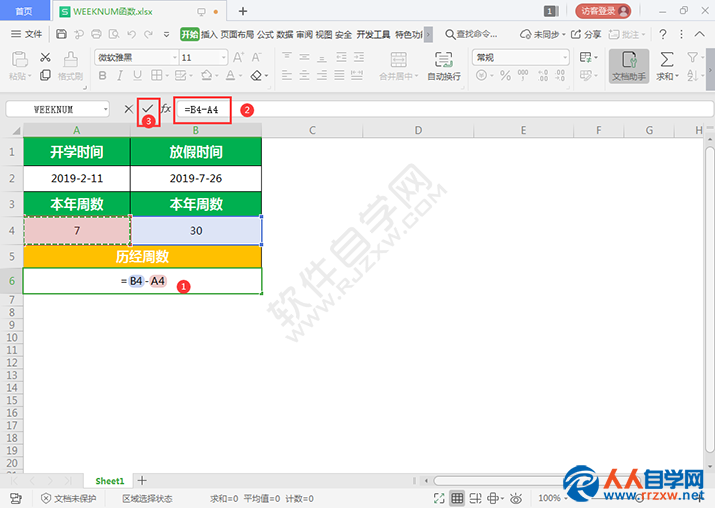
Task: Open the font color A picker
Action: (x=231, y=75)
